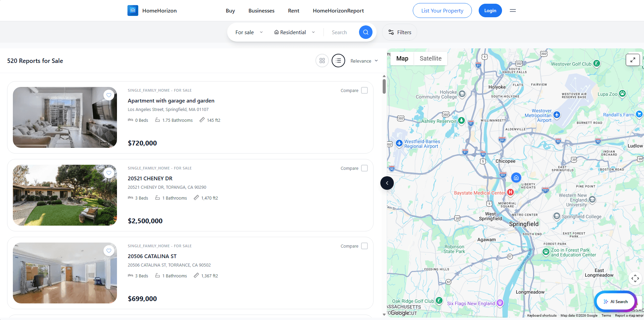Open listing title 20506 CATALINA ST
The image size is (644, 320).
tap(152, 256)
